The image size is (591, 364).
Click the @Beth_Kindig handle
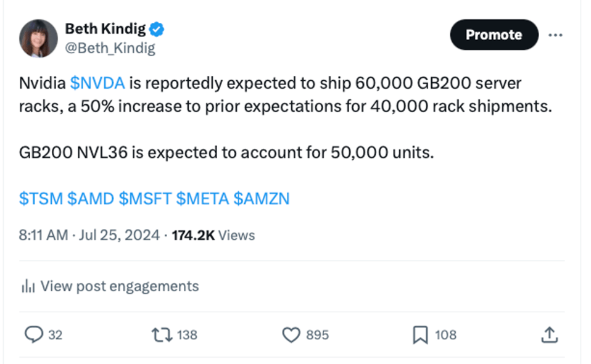click(x=110, y=48)
